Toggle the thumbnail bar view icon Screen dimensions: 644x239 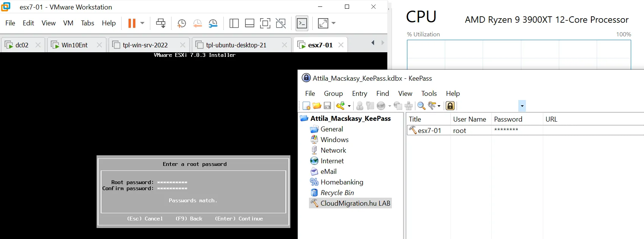[249, 23]
